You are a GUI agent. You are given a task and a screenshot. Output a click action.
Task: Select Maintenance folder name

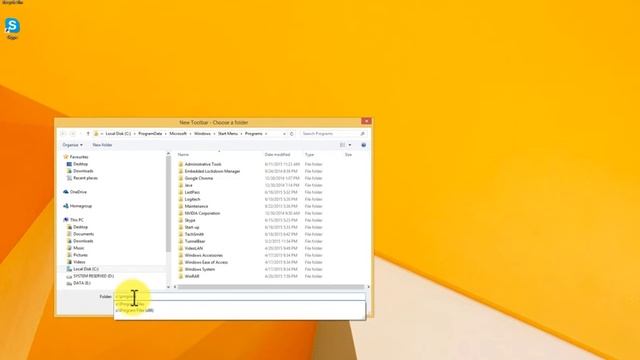click(x=196, y=206)
